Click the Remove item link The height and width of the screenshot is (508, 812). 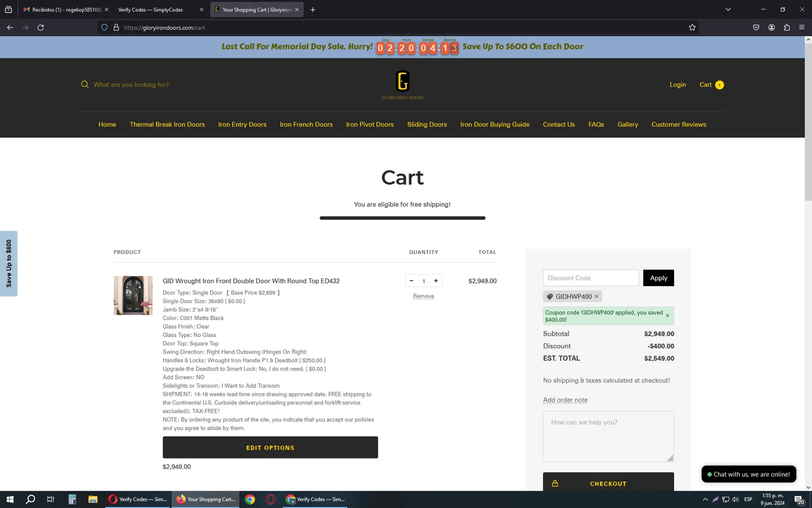[x=423, y=296]
